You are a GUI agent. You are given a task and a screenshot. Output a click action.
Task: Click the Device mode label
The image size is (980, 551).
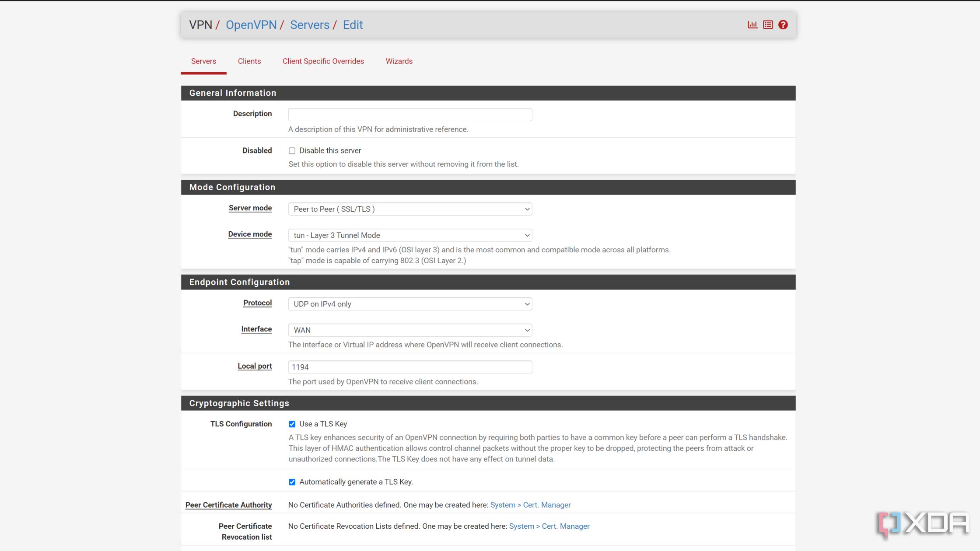pos(250,234)
